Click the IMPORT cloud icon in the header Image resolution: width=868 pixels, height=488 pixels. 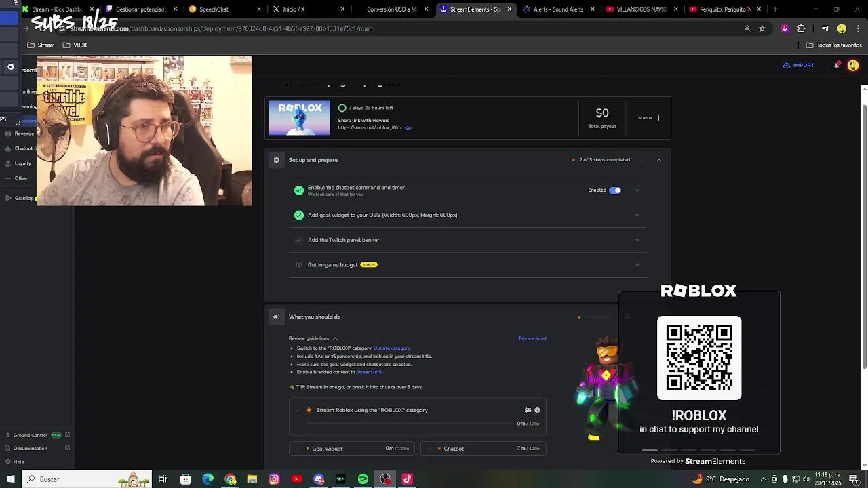point(787,66)
